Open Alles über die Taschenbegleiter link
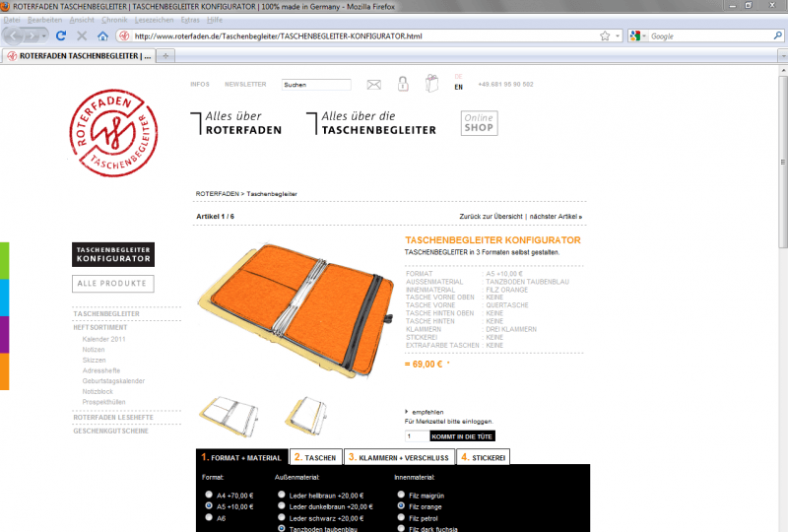Image resolution: width=788 pixels, height=532 pixels. point(372,123)
